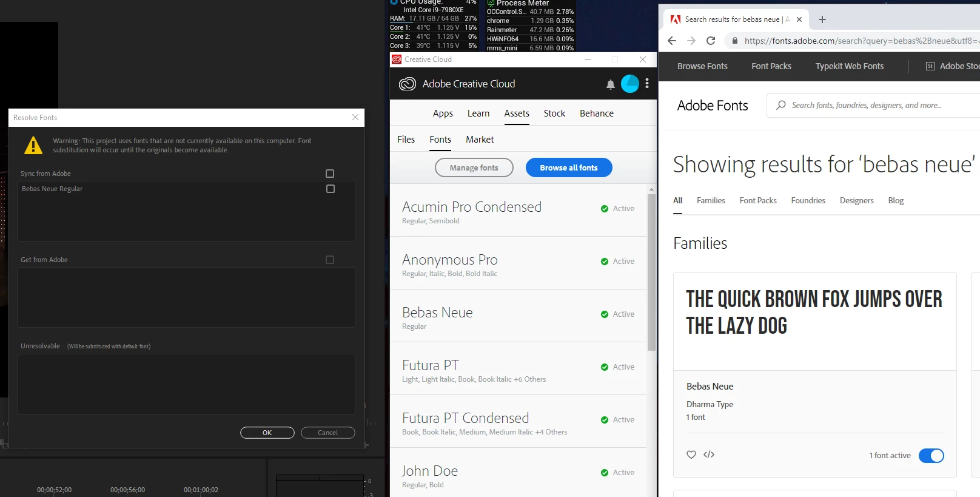Open Creative Cloud notifications bell
This screenshot has width=980, height=497.
pos(610,84)
